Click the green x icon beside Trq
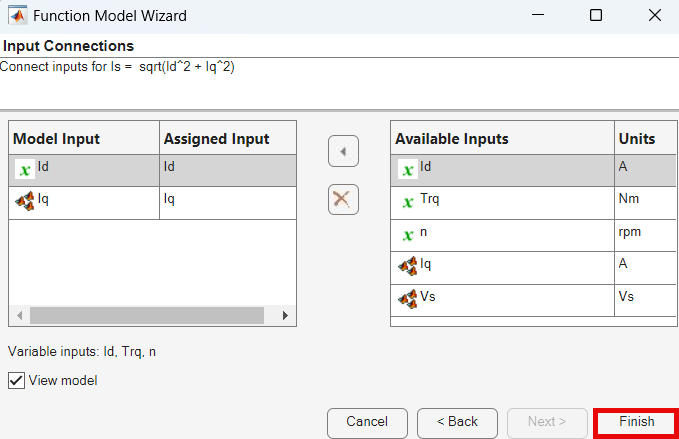This screenshot has height=439, width=679. (x=407, y=202)
